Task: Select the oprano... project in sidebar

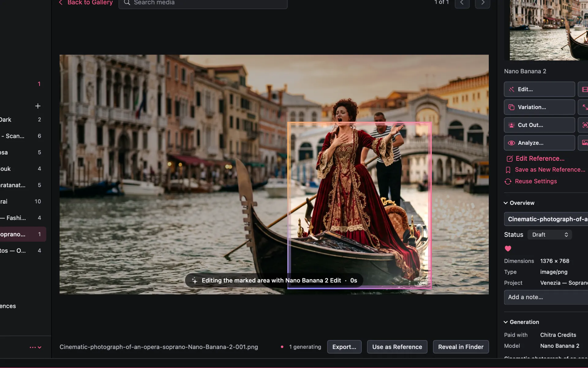Action: point(23,234)
